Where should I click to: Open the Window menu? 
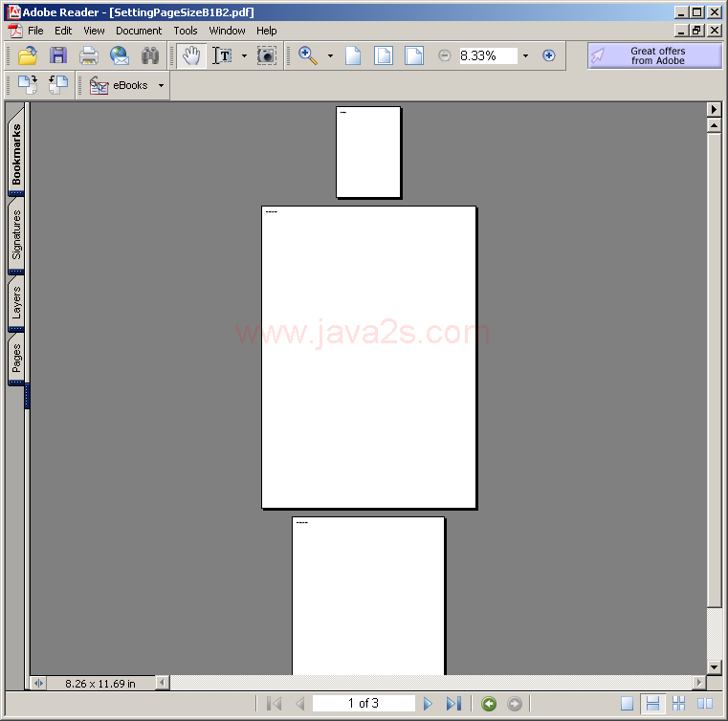(227, 31)
